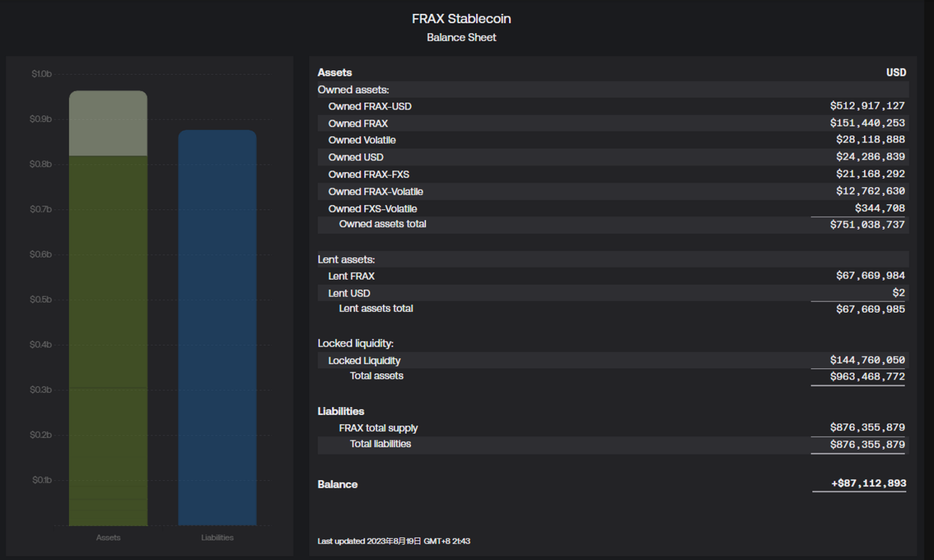Click the Last updated timestamp text

[393, 541]
